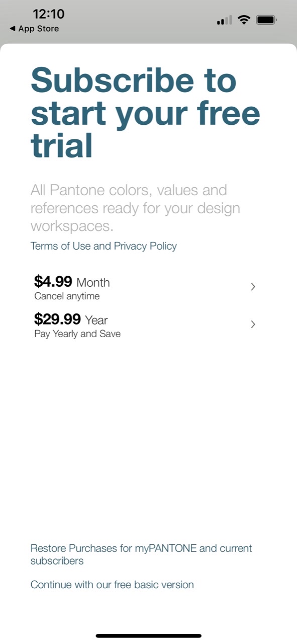
Task: Tap the Year price label text
Action: pos(96,320)
